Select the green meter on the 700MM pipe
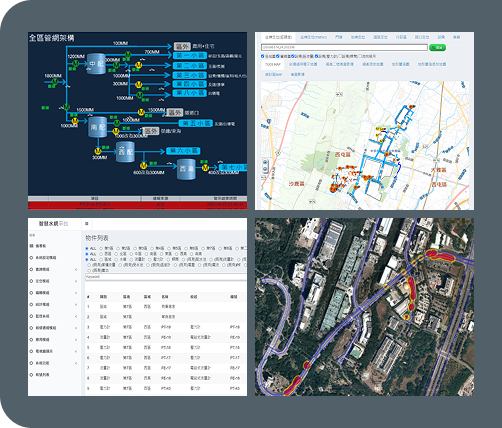 click(128, 54)
